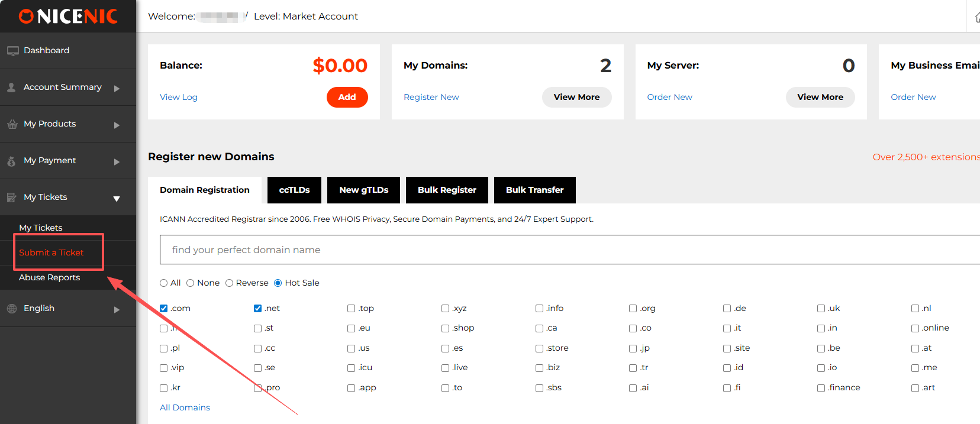Collapse the My Tickets submenu arrow
Screen dimensions: 980x424
coord(117,199)
